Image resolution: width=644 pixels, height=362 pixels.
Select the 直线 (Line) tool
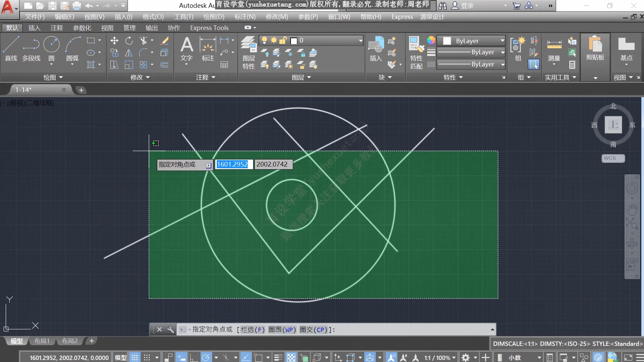click(x=11, y=49)
